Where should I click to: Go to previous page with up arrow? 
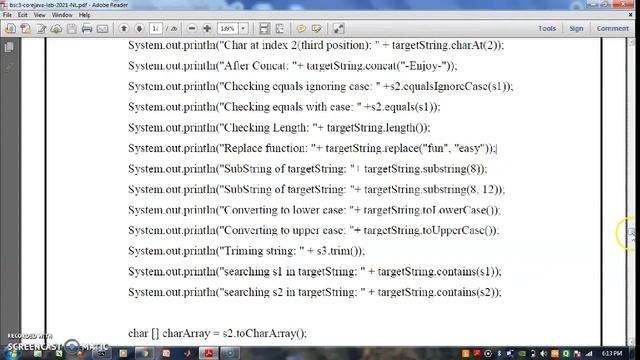click(x=124, y=29)
